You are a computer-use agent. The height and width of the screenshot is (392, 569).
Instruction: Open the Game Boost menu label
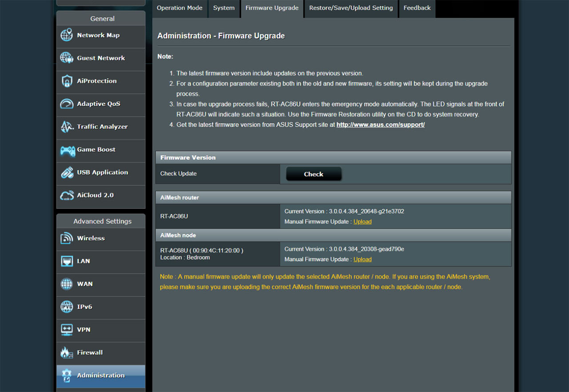tap(96, 150)
